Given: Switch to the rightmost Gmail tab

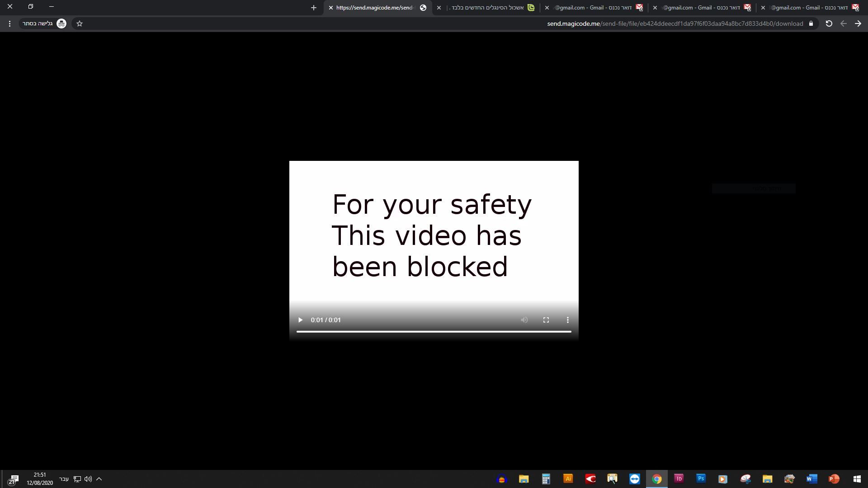Looking at the screenshot, I should click(809, 8).
